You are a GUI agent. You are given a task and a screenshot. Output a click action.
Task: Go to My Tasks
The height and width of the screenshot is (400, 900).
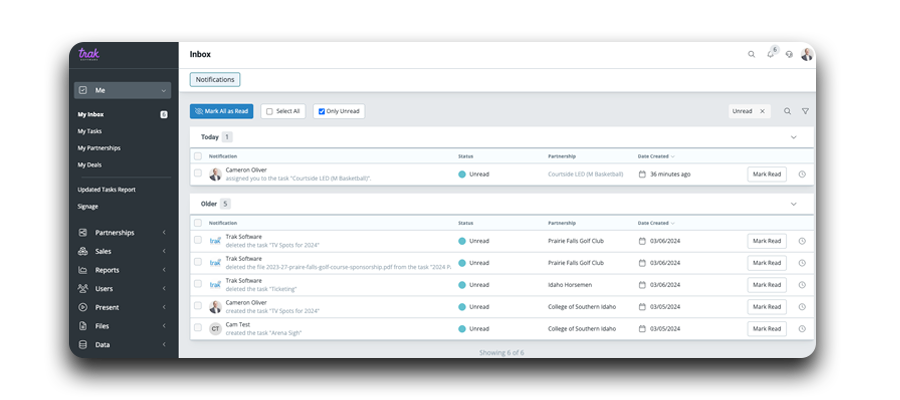tap(90, 131)
